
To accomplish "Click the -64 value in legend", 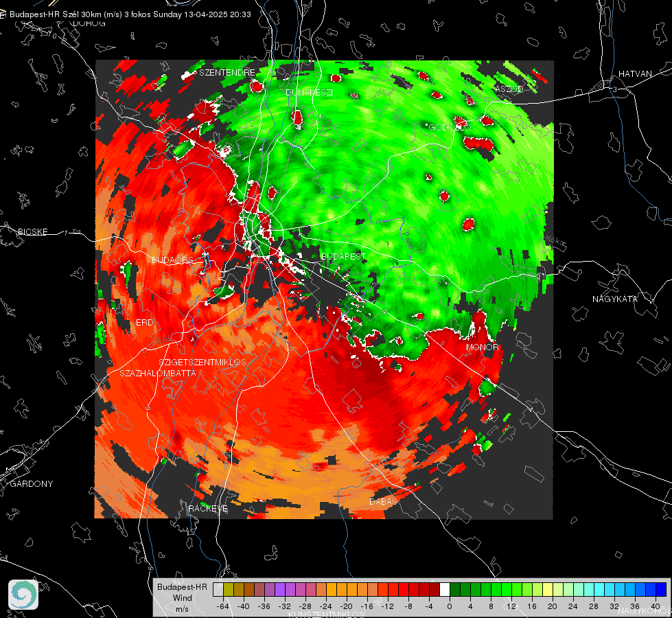I will (223, 606).
